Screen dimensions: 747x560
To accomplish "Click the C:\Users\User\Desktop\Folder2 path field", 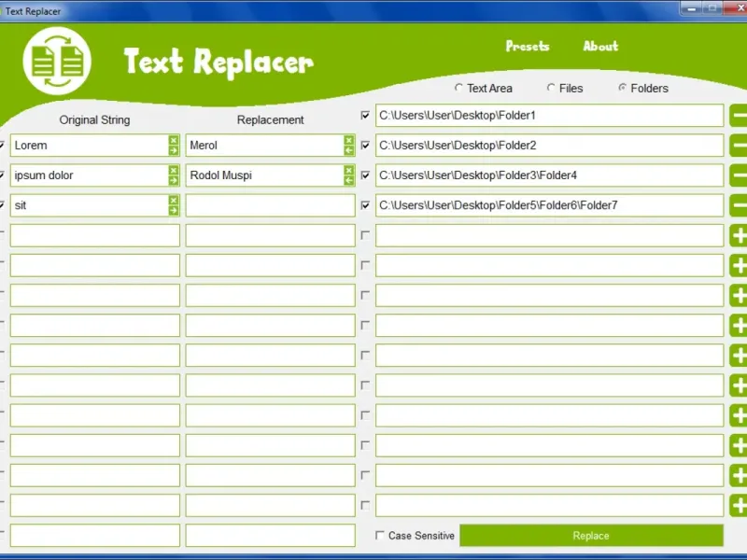I will tap(549, 146).
